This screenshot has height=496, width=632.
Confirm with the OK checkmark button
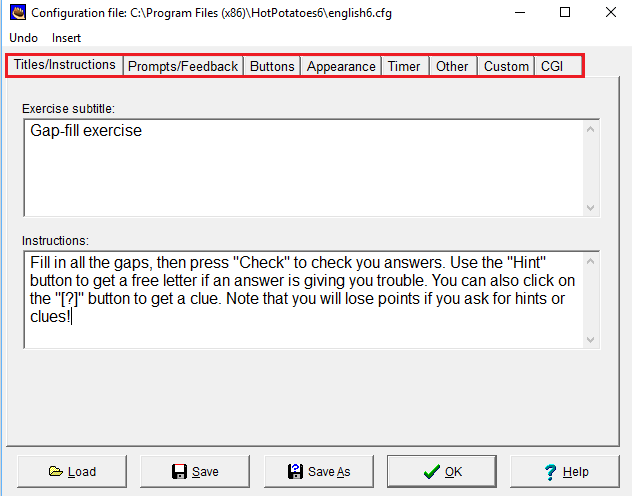(x=442, y=472)
